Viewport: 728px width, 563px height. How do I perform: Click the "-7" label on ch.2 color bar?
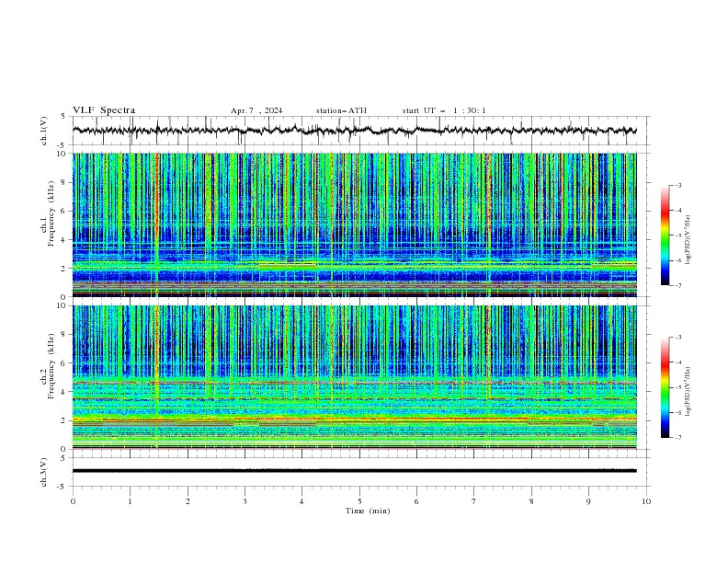point(678,437)
